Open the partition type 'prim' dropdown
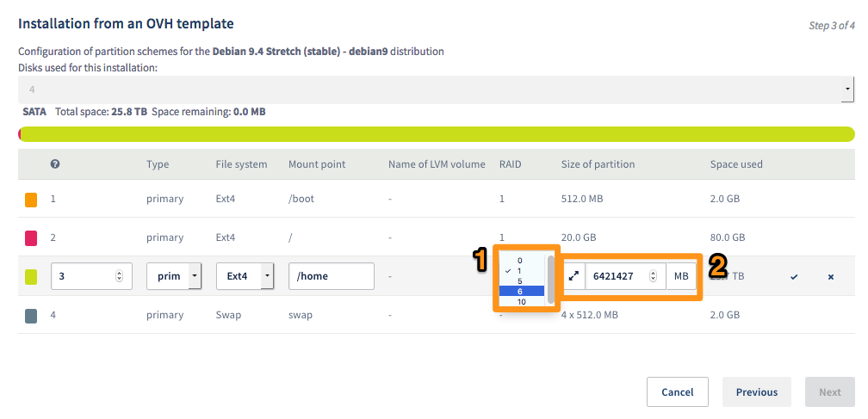 (195, 276)
